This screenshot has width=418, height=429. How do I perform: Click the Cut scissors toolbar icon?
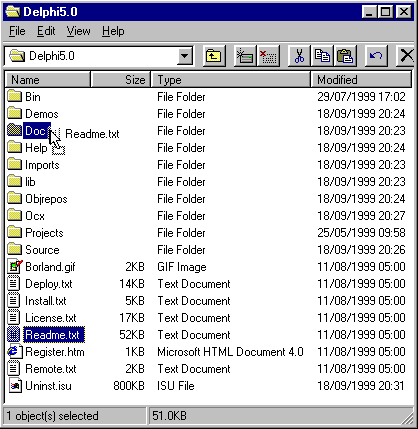point(299,56)
